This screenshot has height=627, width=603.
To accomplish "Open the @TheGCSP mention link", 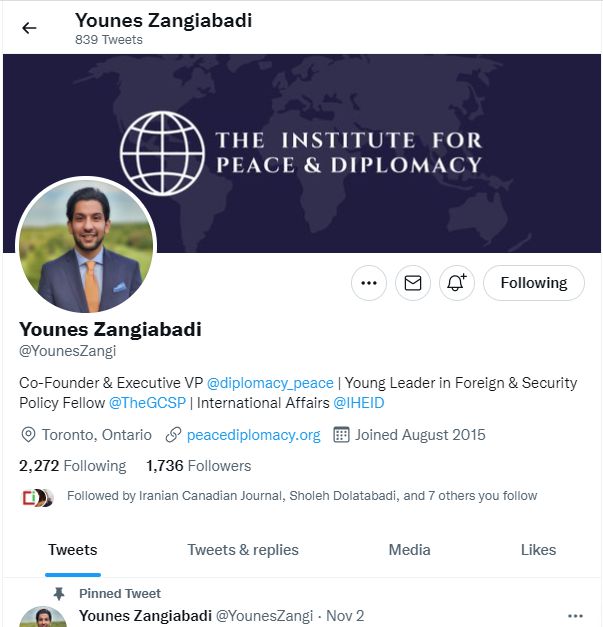I will pyautogui.click(x=141, y=403).
